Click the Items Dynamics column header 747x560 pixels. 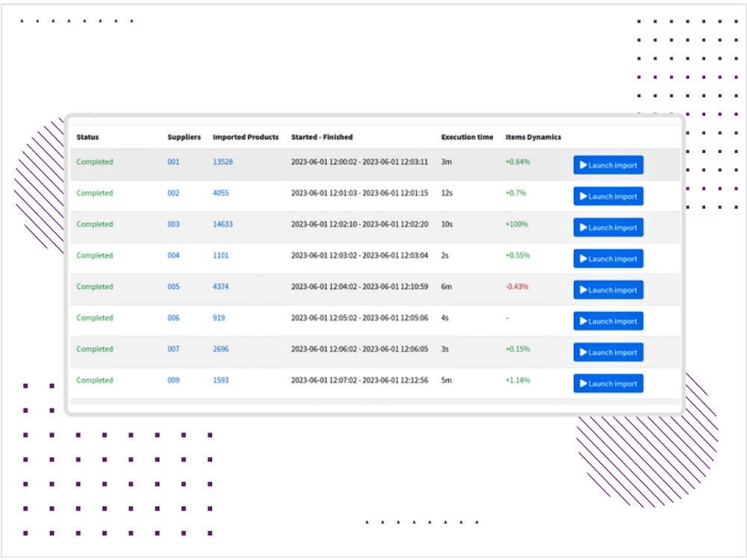(533, 137)
